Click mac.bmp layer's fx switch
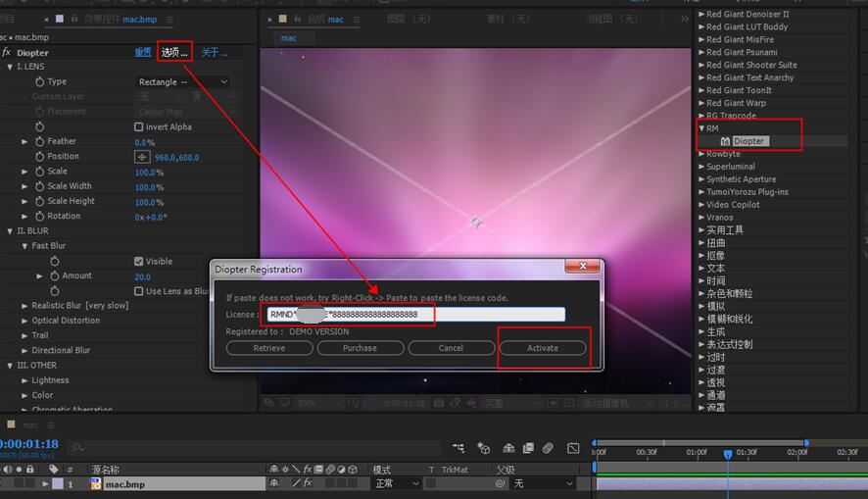The height and width of the screenshot is (499, 868). coord(308,483)
